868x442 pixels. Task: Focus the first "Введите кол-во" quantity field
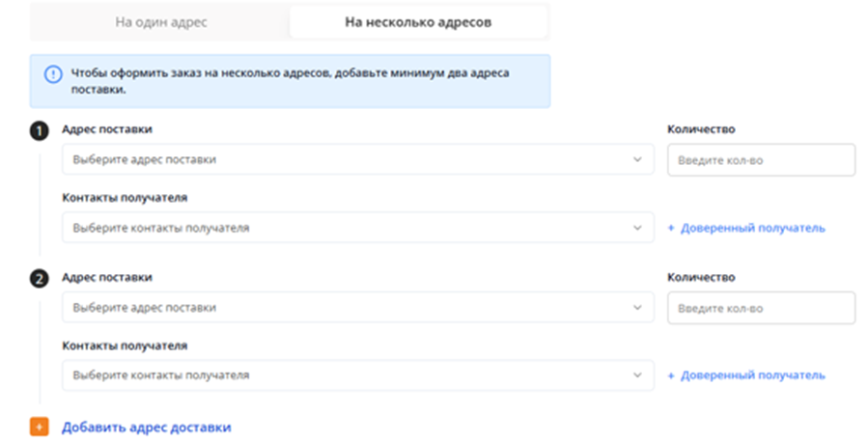tap(761, 160)
